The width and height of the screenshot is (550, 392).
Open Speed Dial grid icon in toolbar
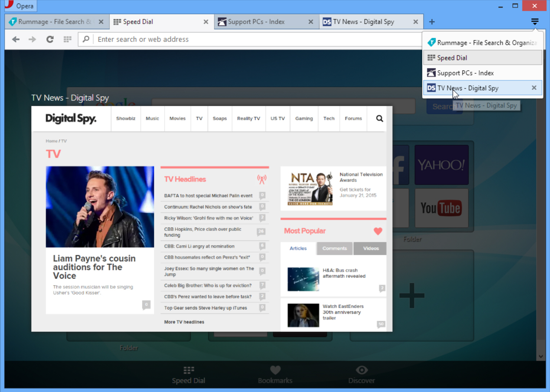point(67,39)
